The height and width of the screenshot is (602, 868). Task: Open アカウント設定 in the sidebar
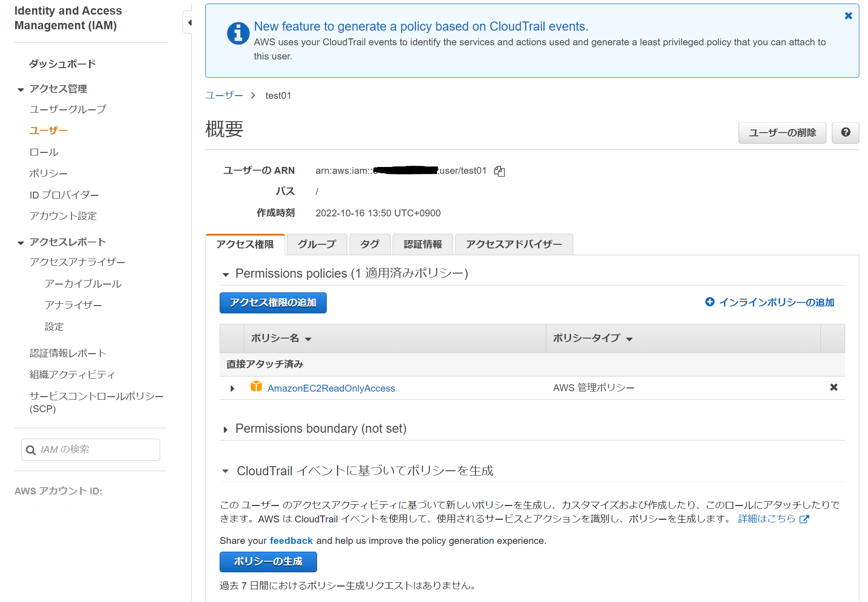63,216
